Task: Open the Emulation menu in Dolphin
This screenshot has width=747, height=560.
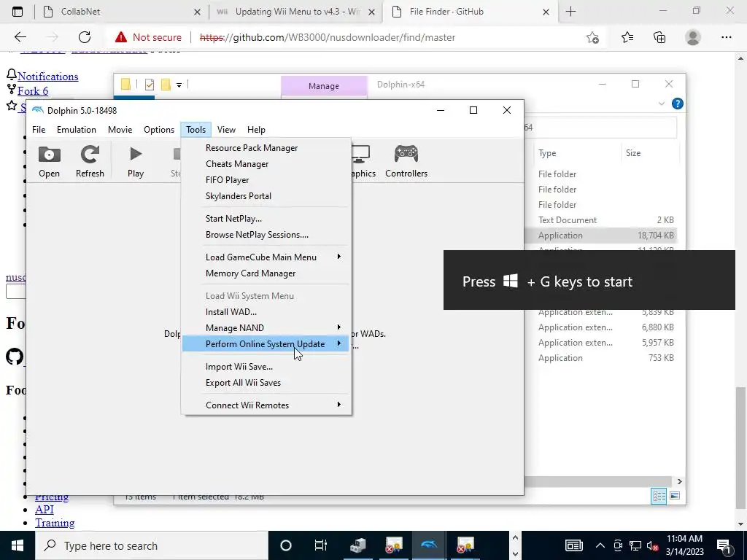Action: [76, 130]
